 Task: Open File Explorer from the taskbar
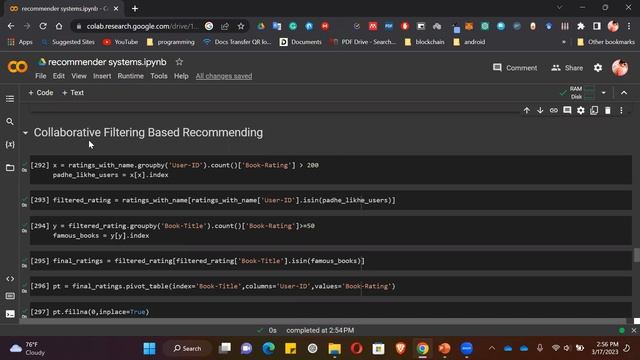(x=335, y=349)
